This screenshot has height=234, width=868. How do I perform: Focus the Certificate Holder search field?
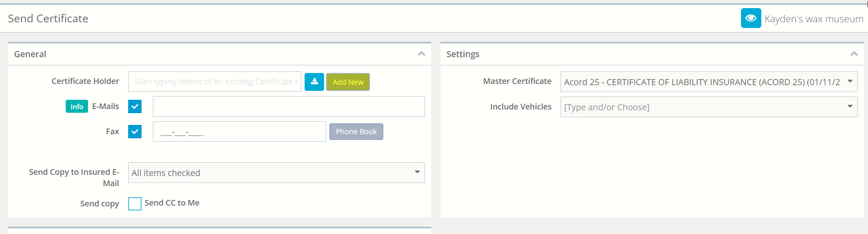(x=215, y=82)
